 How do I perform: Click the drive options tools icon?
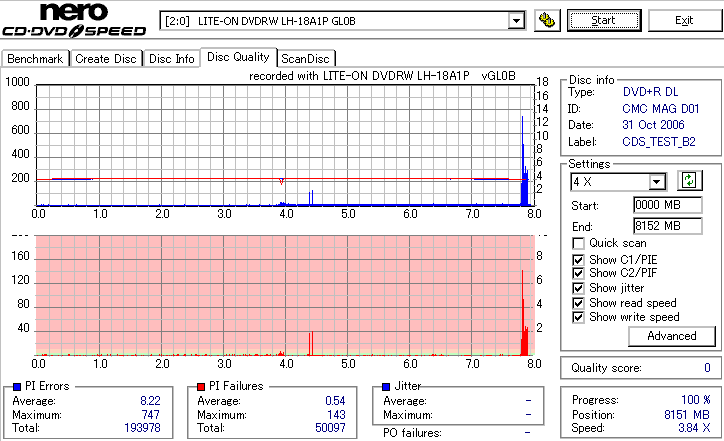point(547,20)
